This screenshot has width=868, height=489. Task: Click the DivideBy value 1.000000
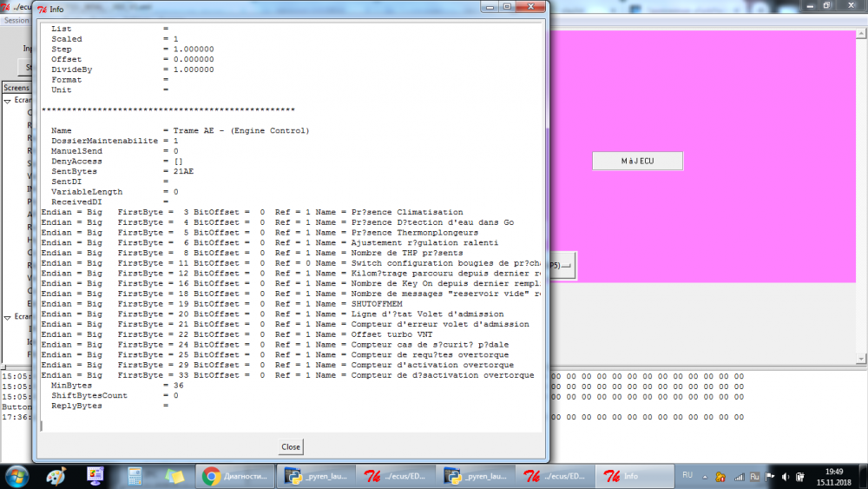coord(194,69)
